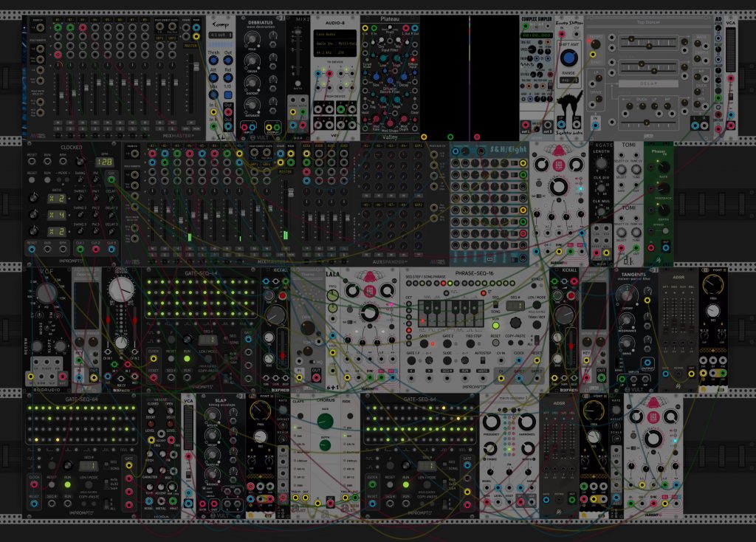756x542 pixels.
Task: Flip the SEQ/SONG switch on Phrase-Seq-16
Action: point(495,305)
